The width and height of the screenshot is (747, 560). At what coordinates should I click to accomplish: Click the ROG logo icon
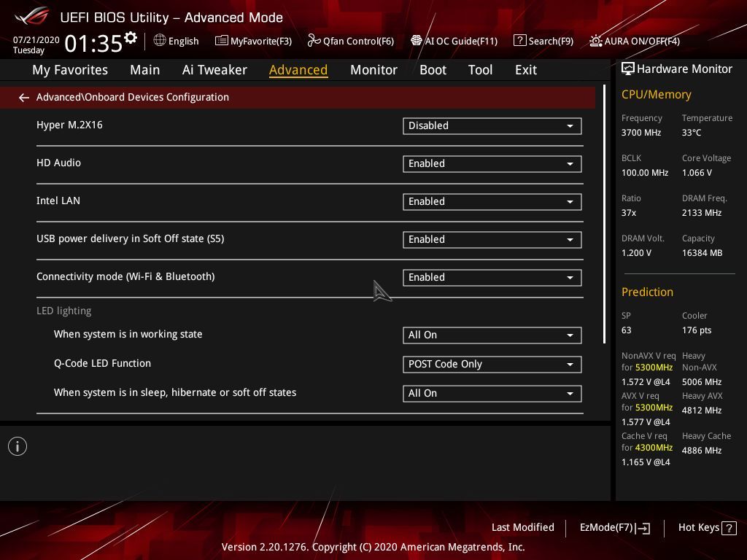pos(32,16)
